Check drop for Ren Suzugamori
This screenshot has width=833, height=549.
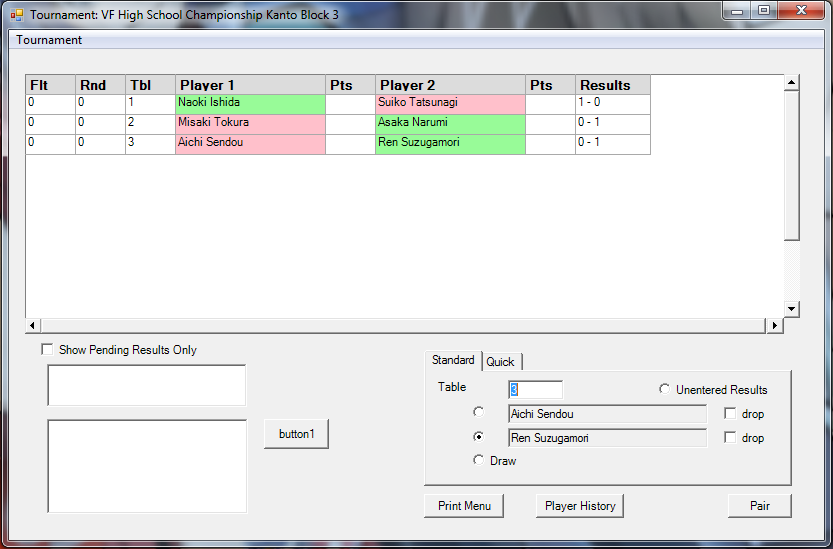[730, 437]
